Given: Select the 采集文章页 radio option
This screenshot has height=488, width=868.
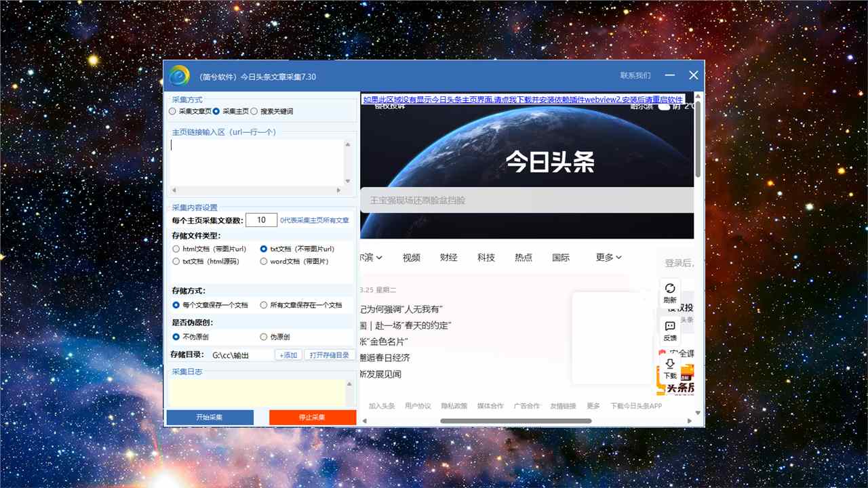Looking at the screenshot, I should point(173,111).
